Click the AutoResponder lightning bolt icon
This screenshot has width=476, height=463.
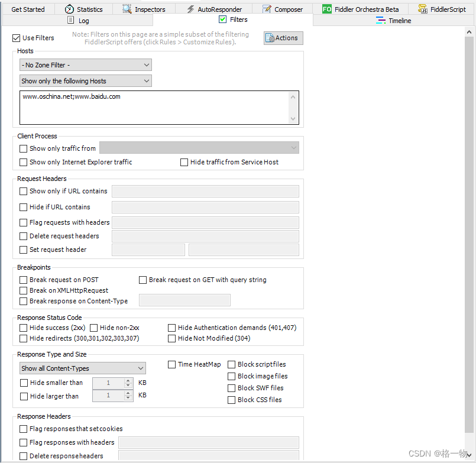(190, 9)
